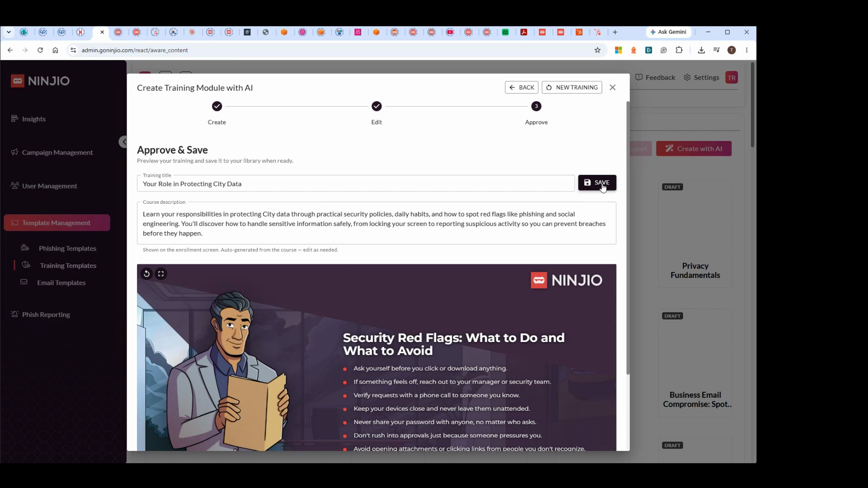The height and width of the screenshot is (488, 868).
Task: Return to the Edit step in stepper
Action: tap(377, 106)
